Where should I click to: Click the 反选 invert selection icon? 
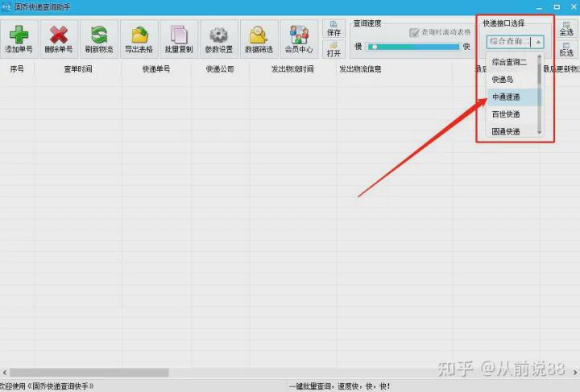click(x=566, y=50)
